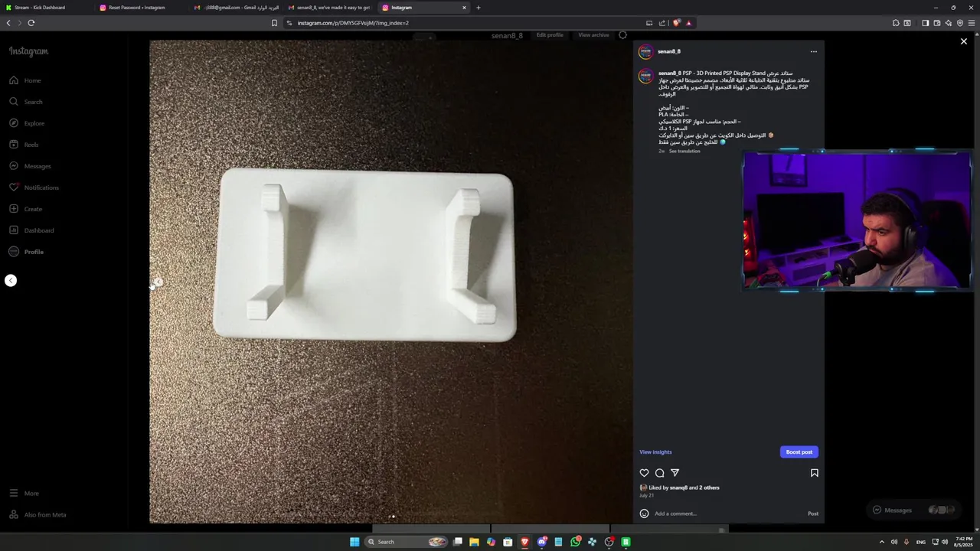980x551 pixels.
Task: Save the post with the bookmark icon
Action: point(815,473)
